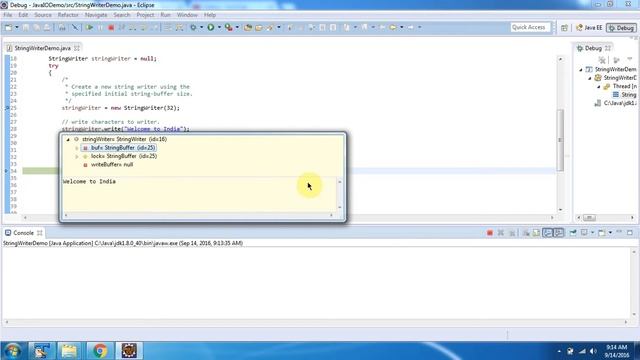The height and width of the screenshot is (360, 640).
Task: Open Google Chrome from the taskbar
Action: tap(99, 351)
